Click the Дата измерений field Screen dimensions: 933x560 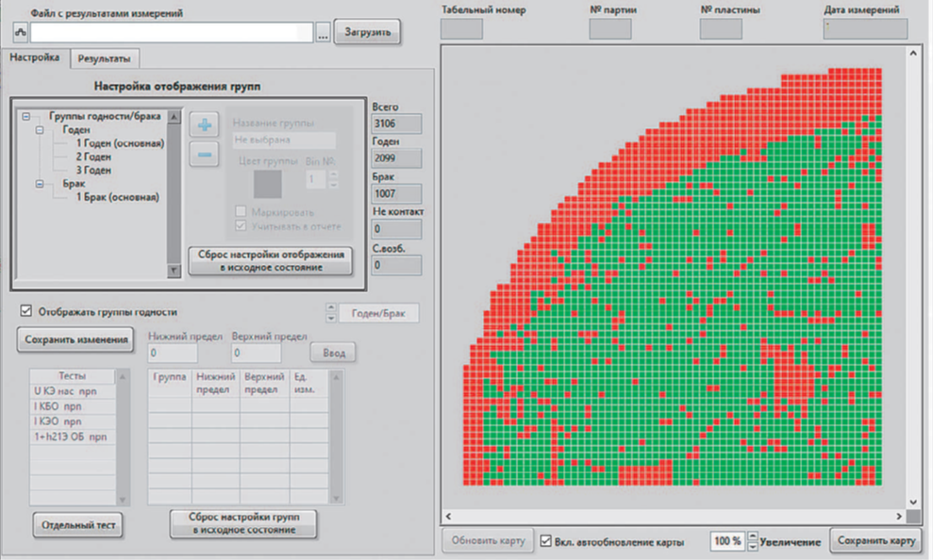pyautogui.click(x=866, y=29)
